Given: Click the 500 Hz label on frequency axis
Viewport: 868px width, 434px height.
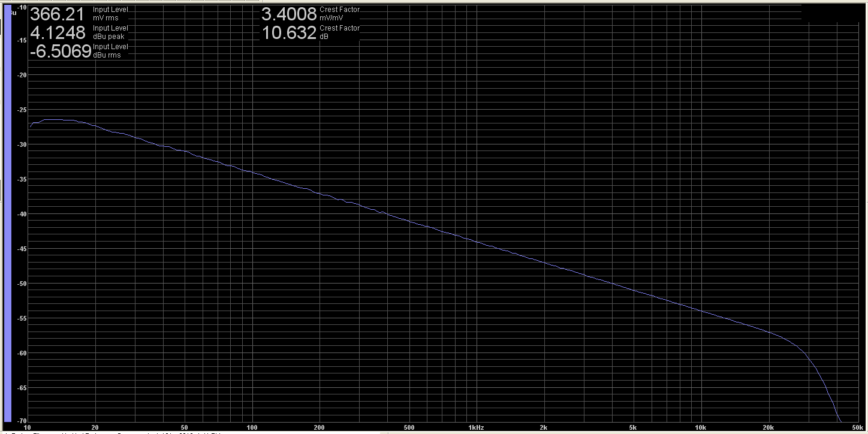Looking at the screenshot, I should (409, 427).
